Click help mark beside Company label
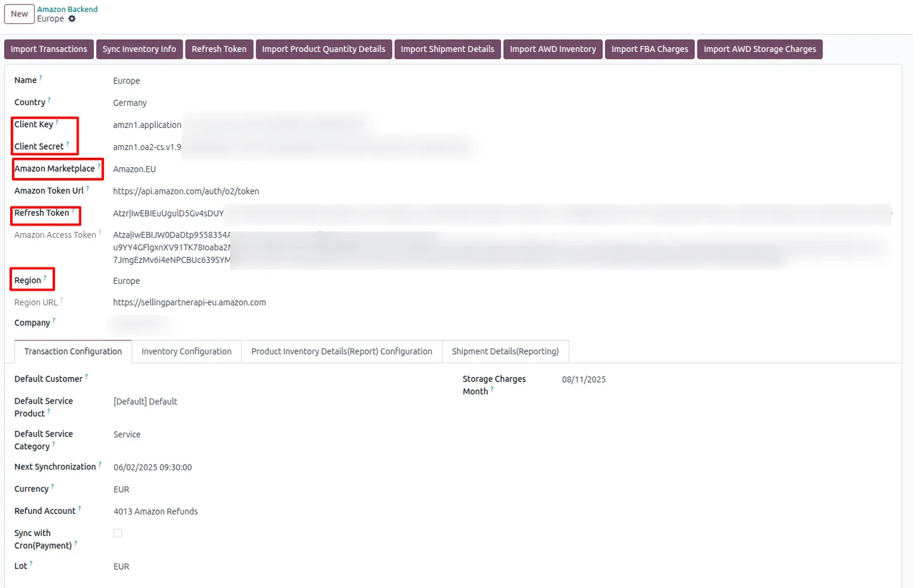Image resolution: width=913 pixels, height=588 pixels. pos(54,321)
